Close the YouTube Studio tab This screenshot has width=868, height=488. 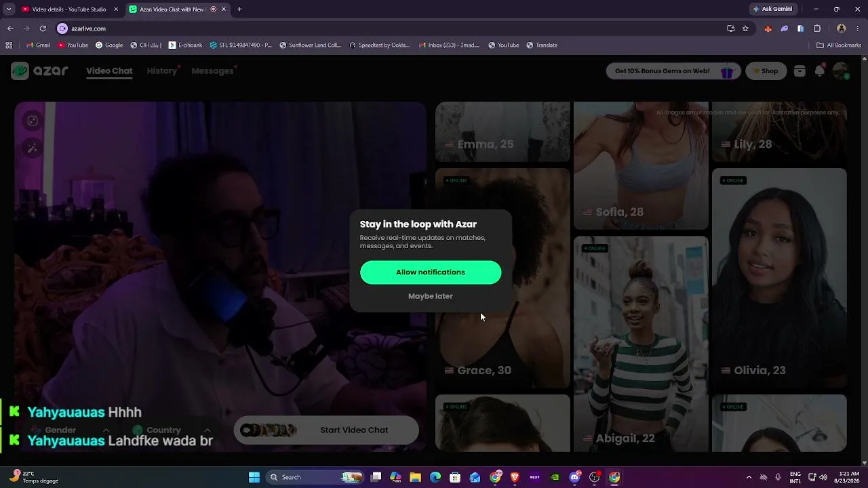pos(116,9)
